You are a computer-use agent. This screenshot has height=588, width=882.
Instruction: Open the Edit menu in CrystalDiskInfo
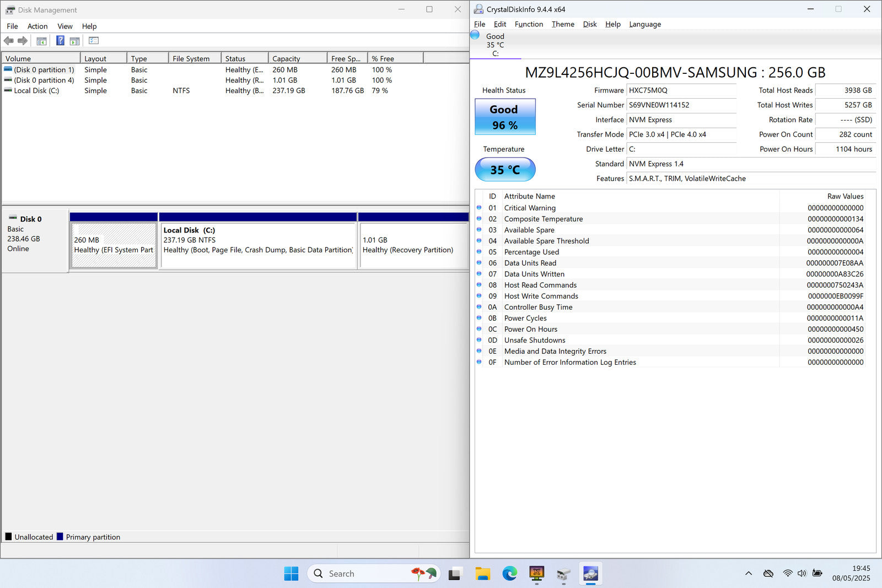[x=500, y=24]
